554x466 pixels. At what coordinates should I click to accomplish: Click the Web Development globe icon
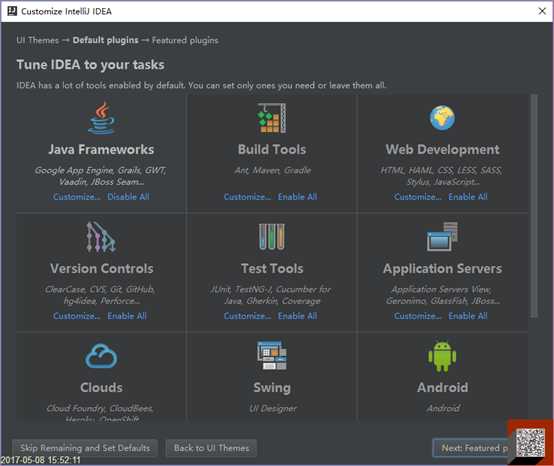[x=442, y=118]
